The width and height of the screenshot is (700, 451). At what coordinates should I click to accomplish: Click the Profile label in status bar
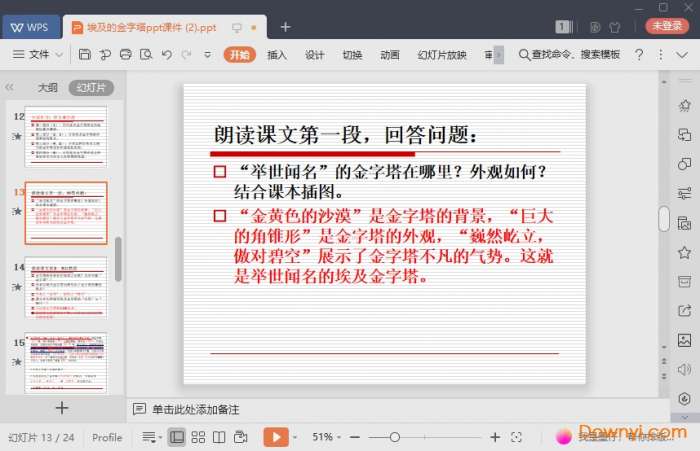click(107, 437)
